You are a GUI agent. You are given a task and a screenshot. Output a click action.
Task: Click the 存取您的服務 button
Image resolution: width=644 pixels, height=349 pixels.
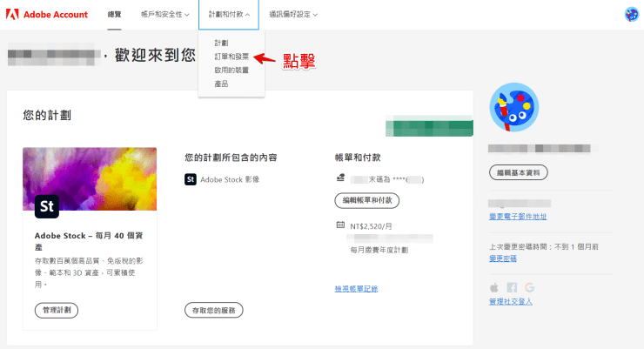pyautogui.click(x=213, y=310)
